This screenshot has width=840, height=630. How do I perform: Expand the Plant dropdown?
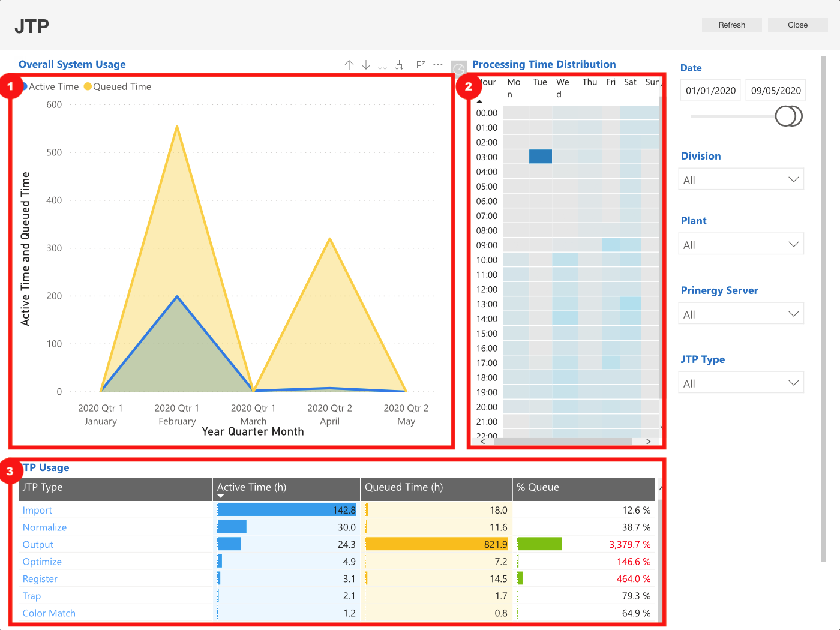coord(741,245)
